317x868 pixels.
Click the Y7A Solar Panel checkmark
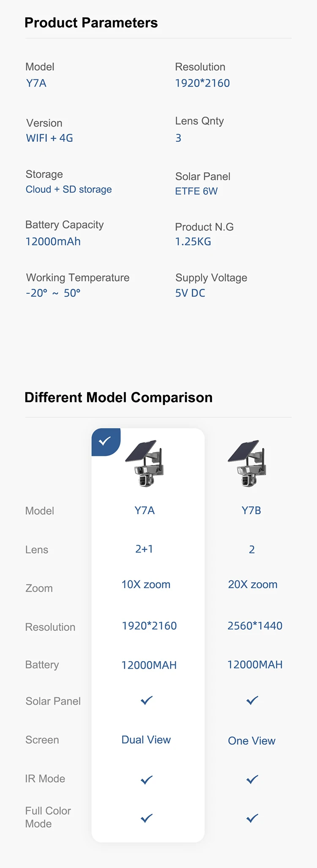coord(147,700)
